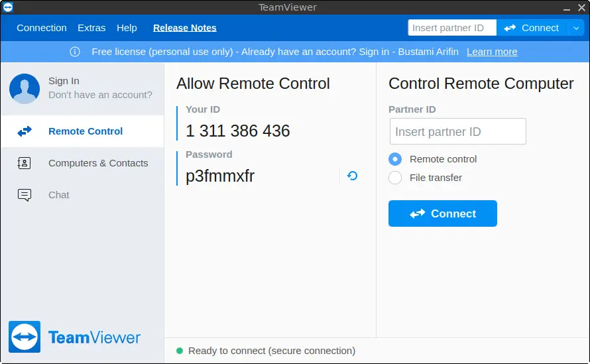Expand the Connect dropdown arrow in header
This screenshot has width=590, height=364.
(x=576, y=28)
